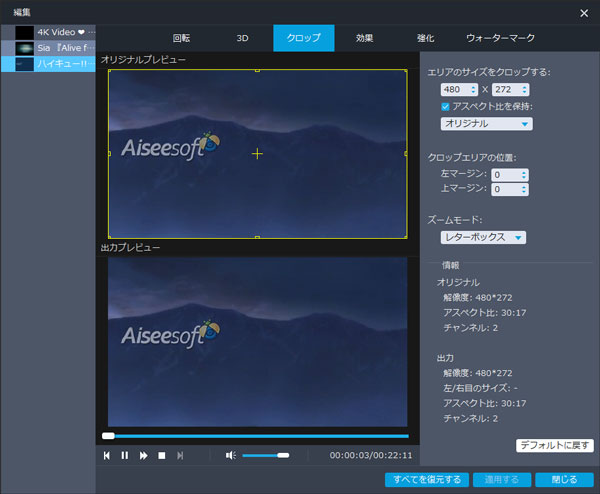The height and width of the screenshot is (494, 600).
Task: Open the レターボックス zoom mode dropdown
Action: [x=483, y=237]
